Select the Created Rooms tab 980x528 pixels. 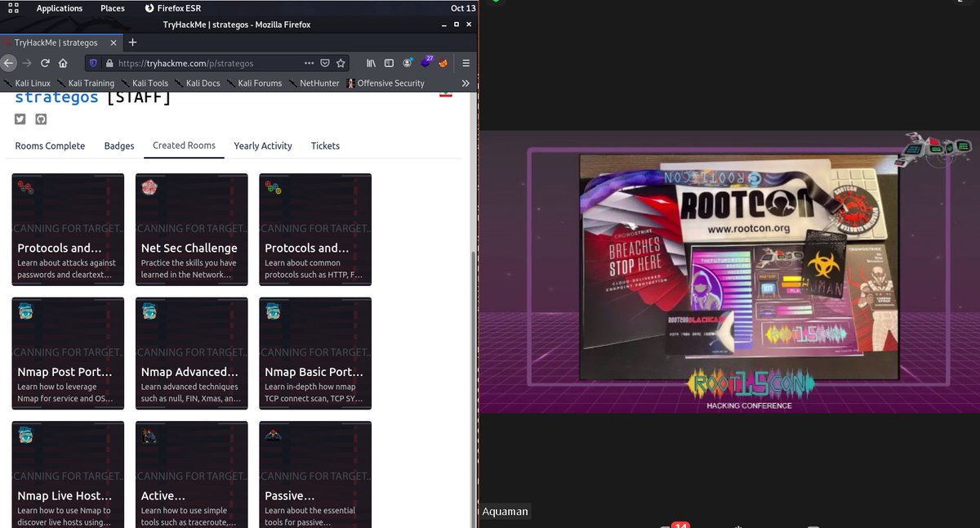click(x=184, y=145)
